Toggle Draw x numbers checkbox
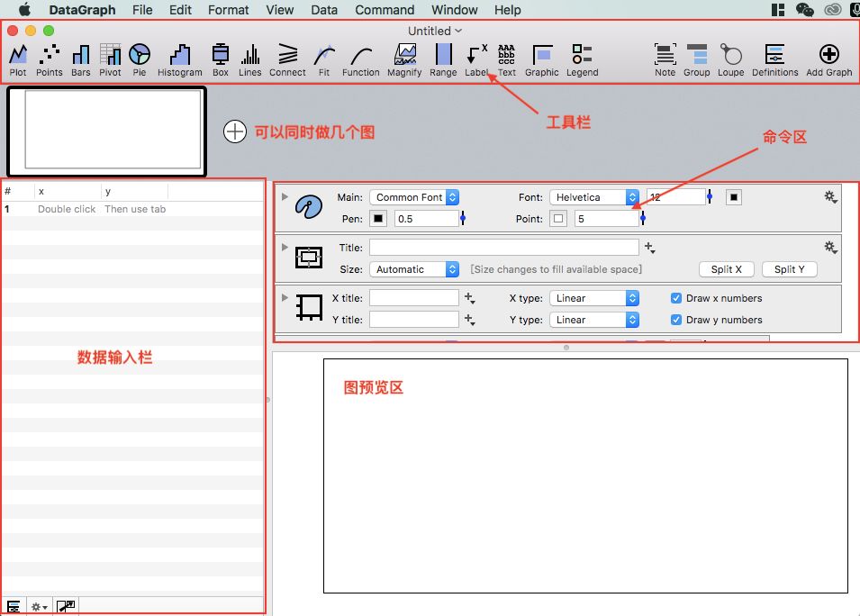The image size is (860, 616). (x=676, y=298)
